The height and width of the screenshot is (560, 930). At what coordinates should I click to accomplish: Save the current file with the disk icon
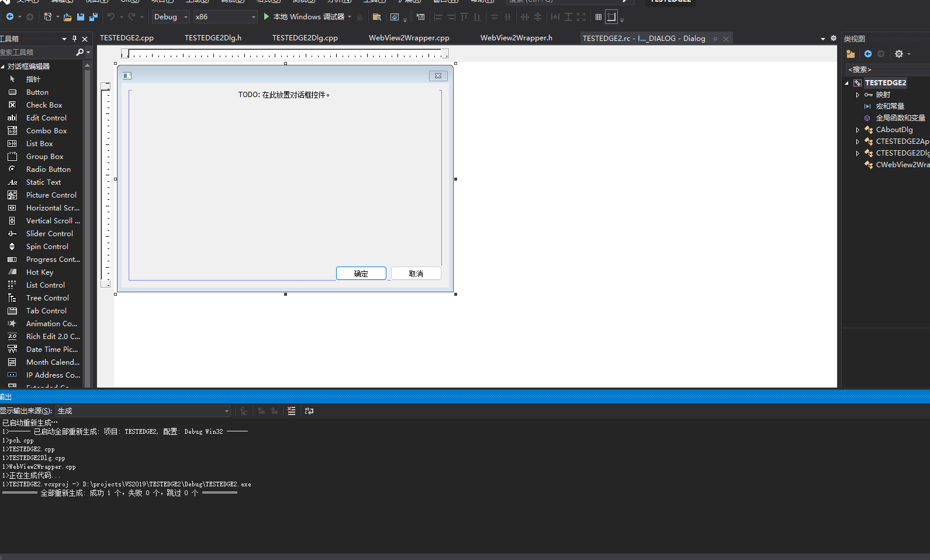point(81,17)
